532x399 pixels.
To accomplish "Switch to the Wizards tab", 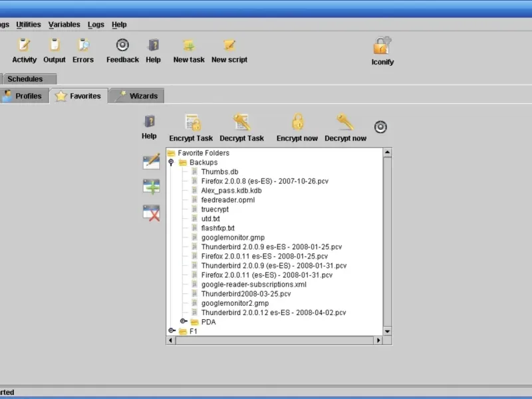I will coord(137,96).
